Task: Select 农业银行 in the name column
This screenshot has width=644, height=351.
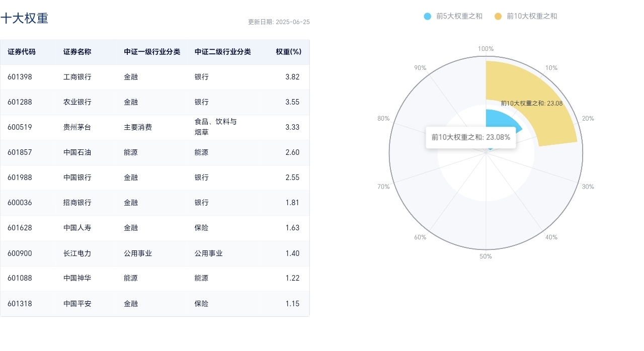Action: coord(77,102)
